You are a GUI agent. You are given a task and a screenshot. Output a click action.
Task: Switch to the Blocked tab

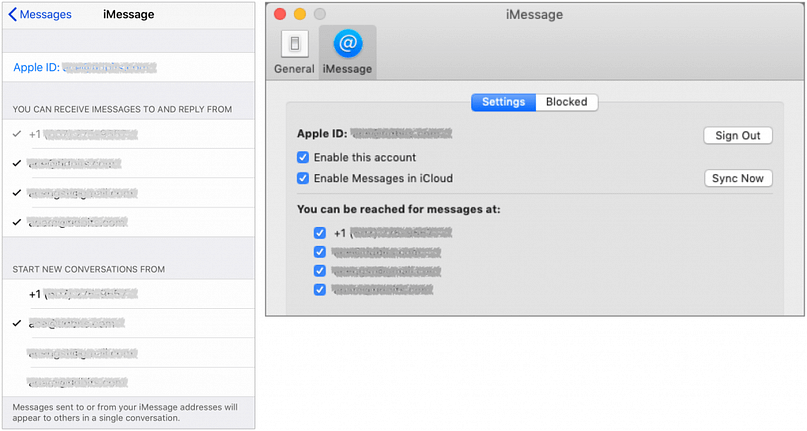[567, 102]
